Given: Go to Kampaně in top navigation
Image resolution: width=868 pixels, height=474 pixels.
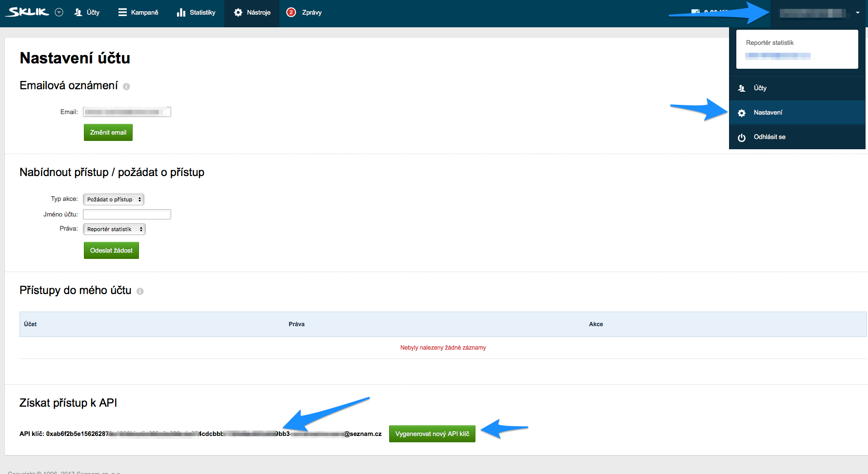Looking at the screenshot, I should [138, 13].
